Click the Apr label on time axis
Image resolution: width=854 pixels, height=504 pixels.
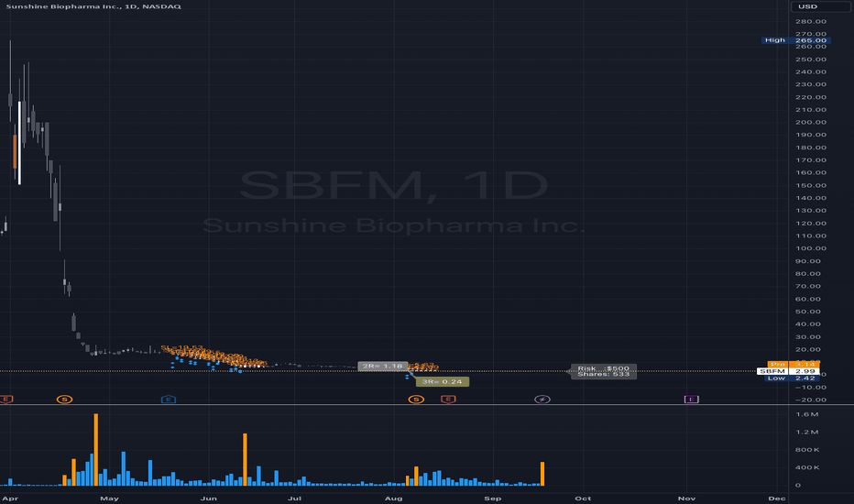10,499
